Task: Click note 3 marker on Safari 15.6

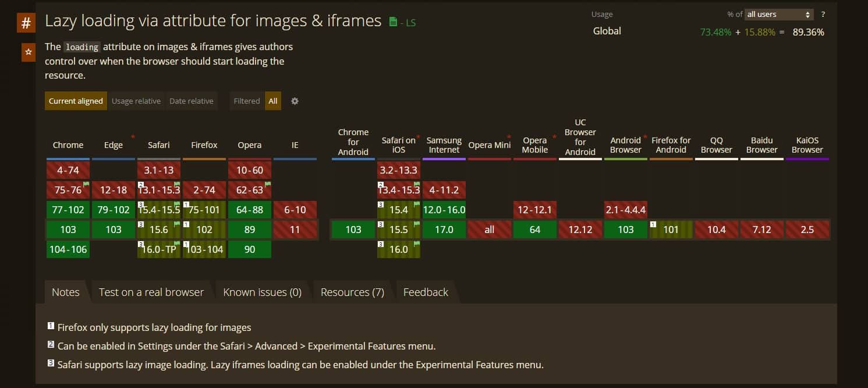Action: pos(141,224)
